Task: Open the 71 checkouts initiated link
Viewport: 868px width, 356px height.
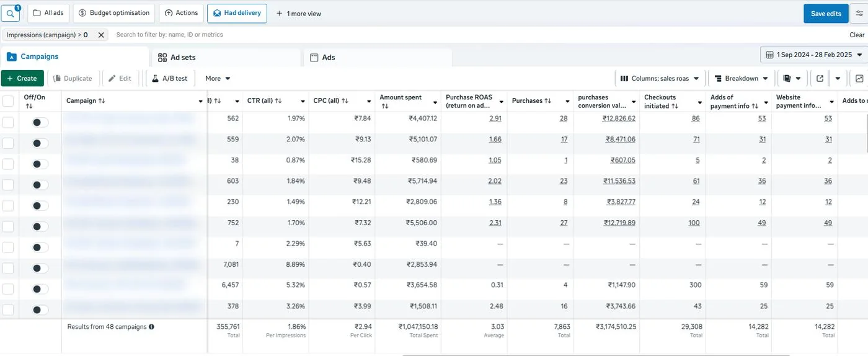Action: [696, 140]
